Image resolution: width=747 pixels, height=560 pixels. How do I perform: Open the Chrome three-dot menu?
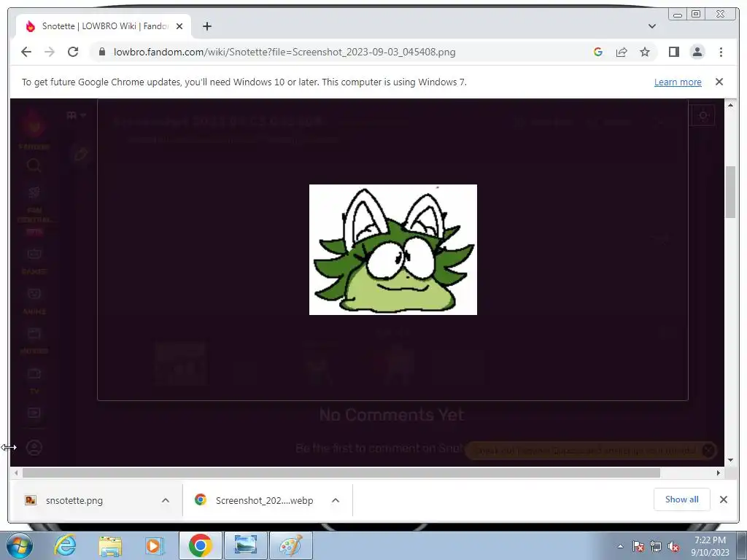(721, 52)
